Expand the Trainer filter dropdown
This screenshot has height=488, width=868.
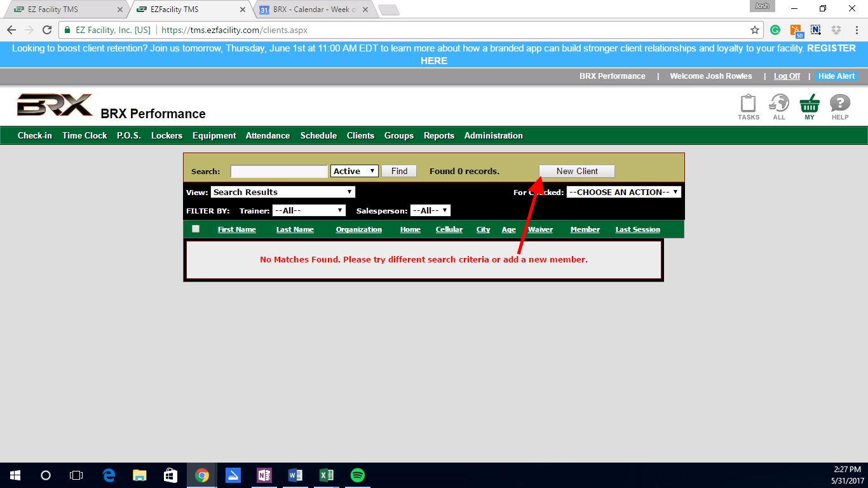pyautogui.click(x=309, y=210)
